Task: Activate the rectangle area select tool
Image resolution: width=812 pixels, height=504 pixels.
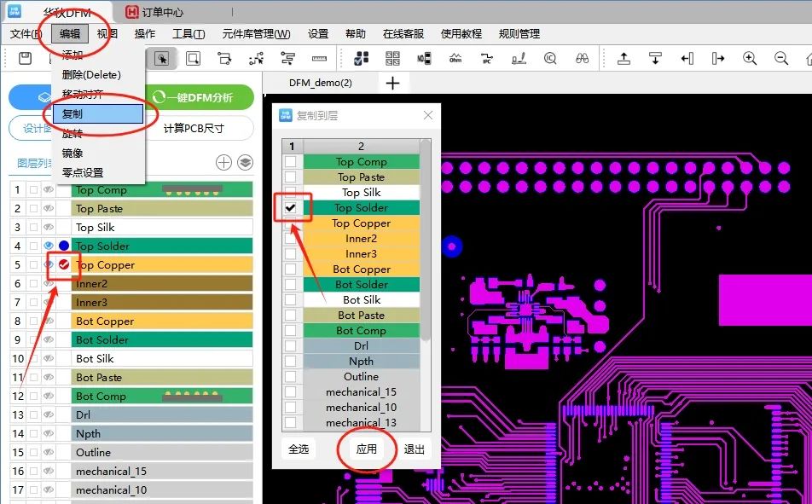Action: tap(193, 59)
